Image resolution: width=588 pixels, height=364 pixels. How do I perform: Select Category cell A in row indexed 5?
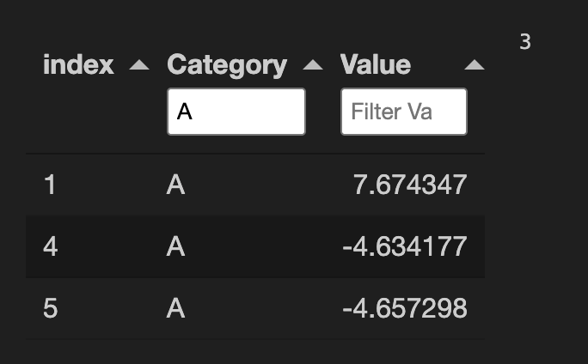[x=175, y=308]
